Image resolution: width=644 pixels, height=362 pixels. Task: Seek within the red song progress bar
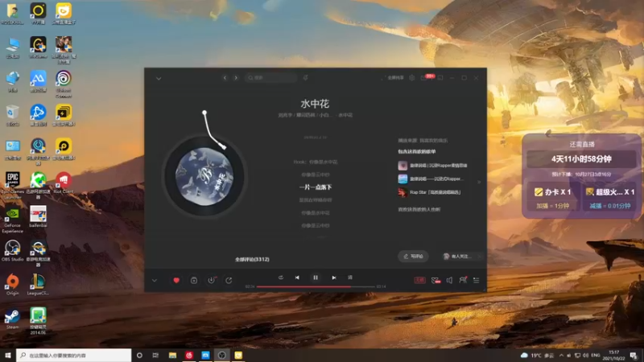(x=316, y=286)
